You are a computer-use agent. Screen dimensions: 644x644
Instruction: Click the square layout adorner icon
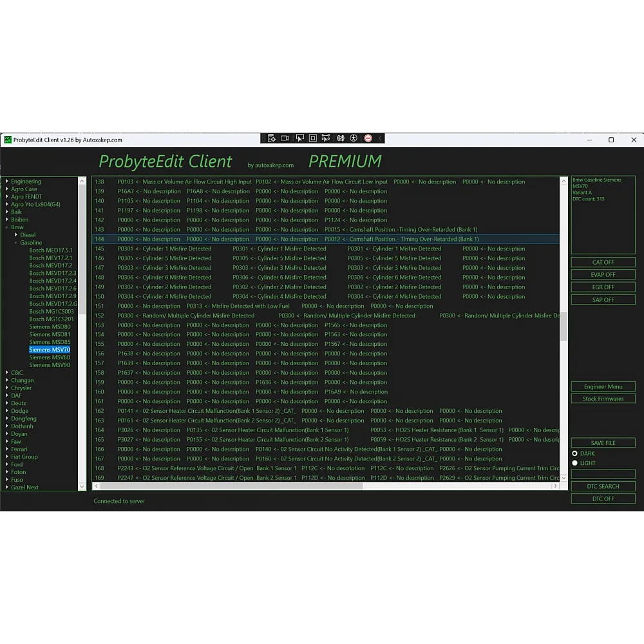[313, 138]
